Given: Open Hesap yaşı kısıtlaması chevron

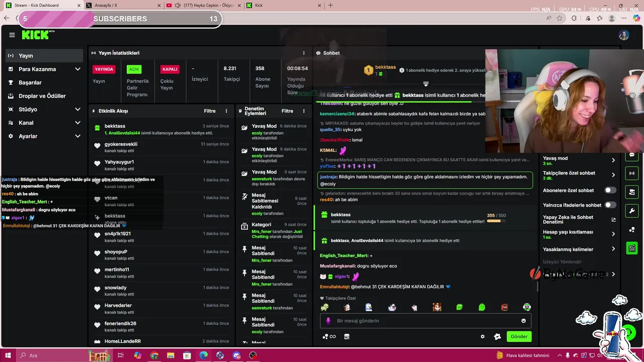Looking at the screenshot, I should pyautogui.click(x=613, y=234).
